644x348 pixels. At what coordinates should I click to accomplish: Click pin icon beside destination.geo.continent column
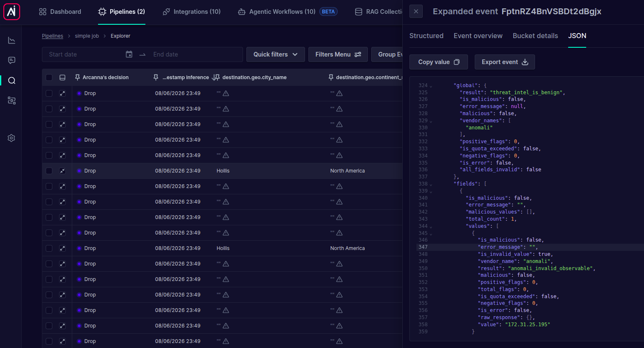point(331,77)
